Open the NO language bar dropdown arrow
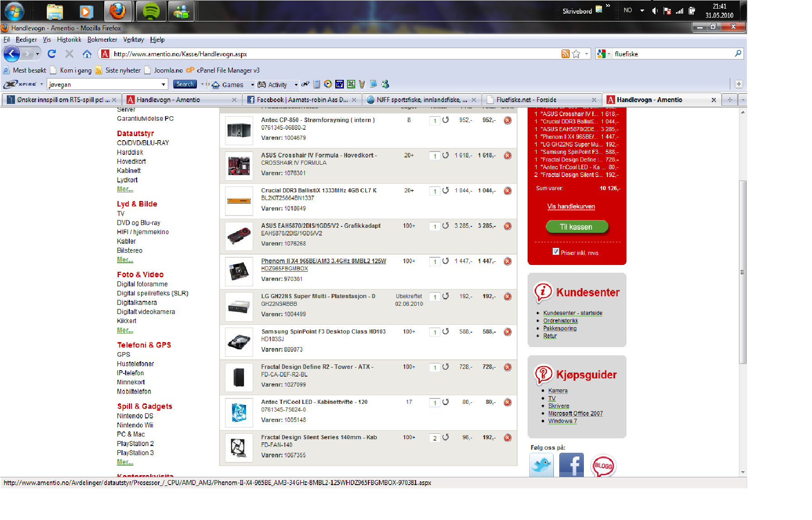Screen dimensions: 812x520 point(642,10)
